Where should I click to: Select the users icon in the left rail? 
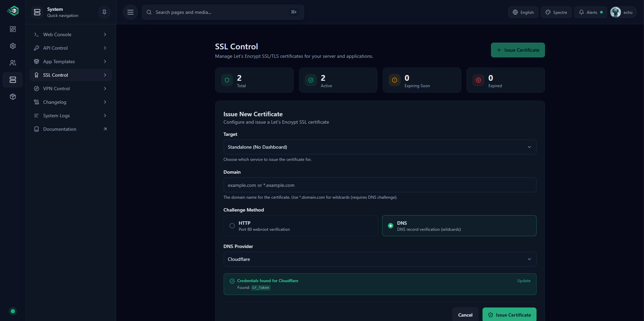pyautogui.click(x=13, y=63)
